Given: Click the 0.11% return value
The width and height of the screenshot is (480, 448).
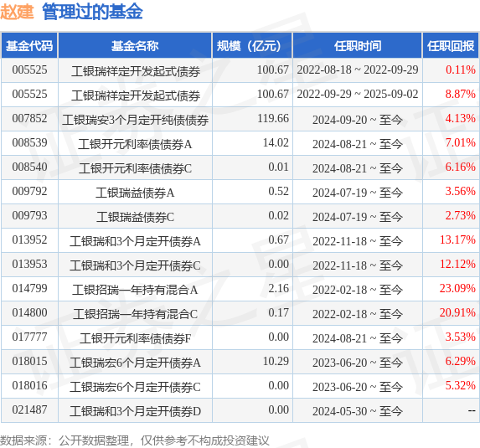Looking at the screenshot, I should click(x=461, y=70).
